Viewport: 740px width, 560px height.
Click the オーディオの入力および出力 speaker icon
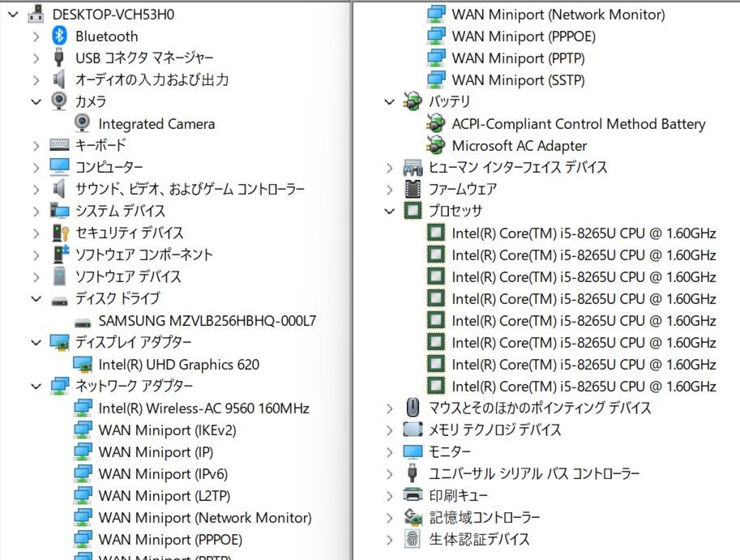point(59,79)
